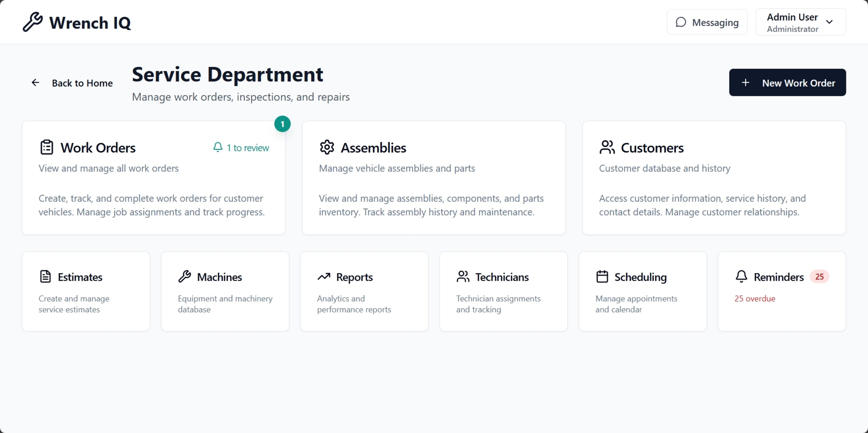This screenshot has width=868, height=433.
Task: Open the Estimates card
Action: tap(86, 291)
